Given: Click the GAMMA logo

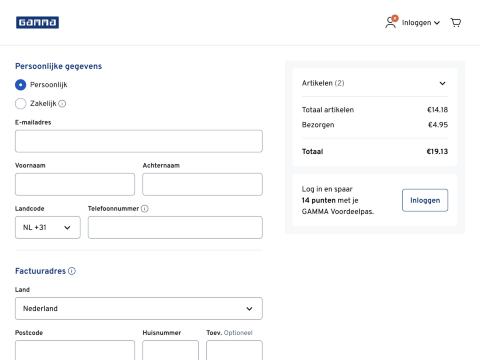Looking at the screenshot, I should coord(37,22).
